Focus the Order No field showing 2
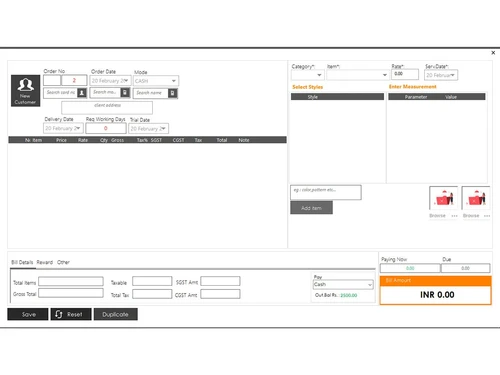Screen dimensions: 500x375 [x=74, y=80]
